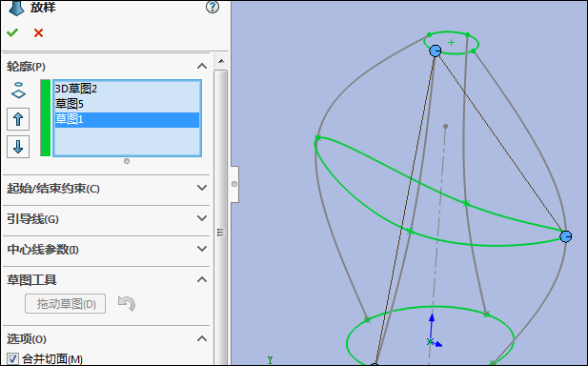Screen dimensions: 588x366
Task: Click the 轮廓(P) section header
Action: point(26,67)
